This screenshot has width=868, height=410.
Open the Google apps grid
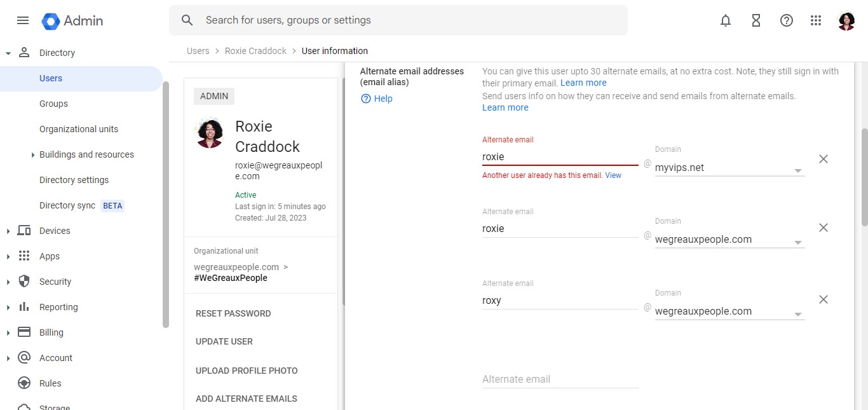click(817, 20)
